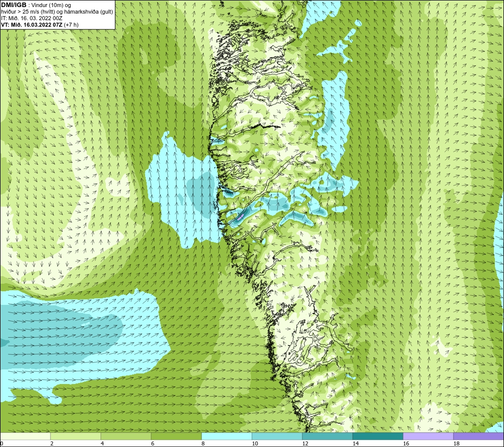Image resolution: width=504 pixels, height=447 pixels.
Task: Click the 'IT: Mið. 16. 03. 2022 00Z' line
Action: coord(32,18)
